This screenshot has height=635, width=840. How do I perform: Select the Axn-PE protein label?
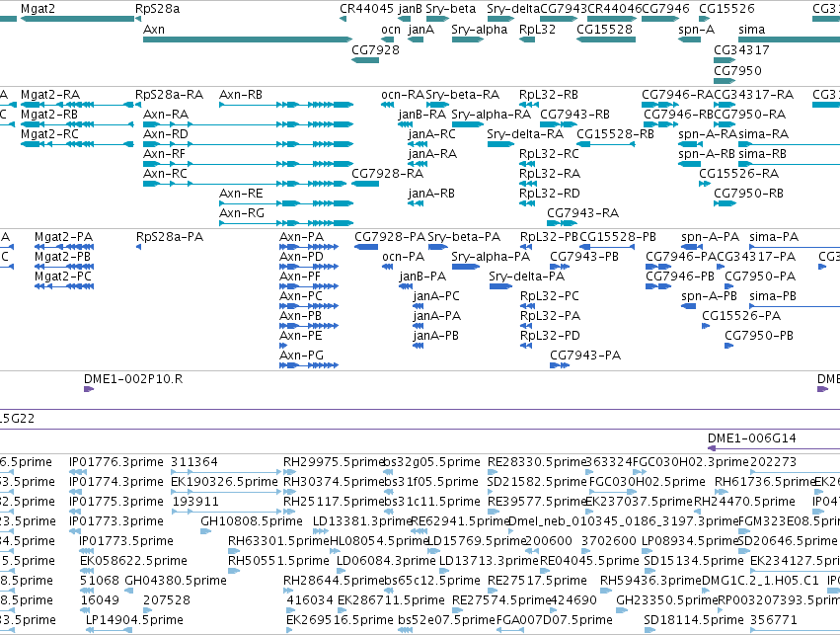tap(301, 336)
